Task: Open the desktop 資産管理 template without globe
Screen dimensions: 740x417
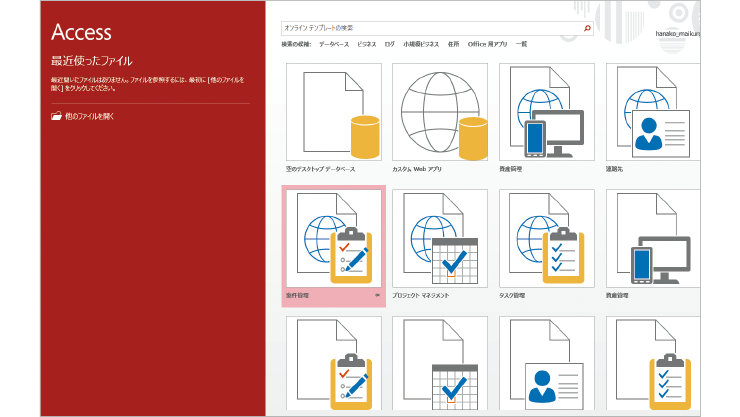Action: (x=653, y=238)
